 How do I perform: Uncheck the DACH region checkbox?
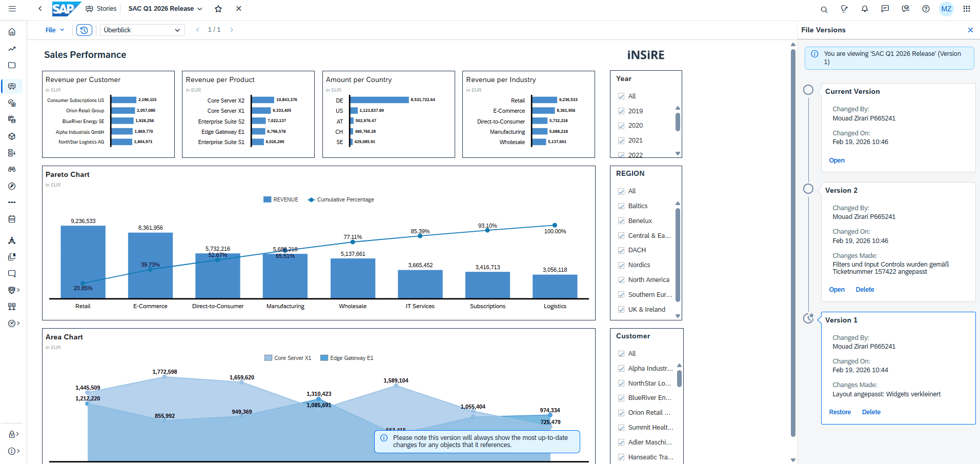click(621, 250)
